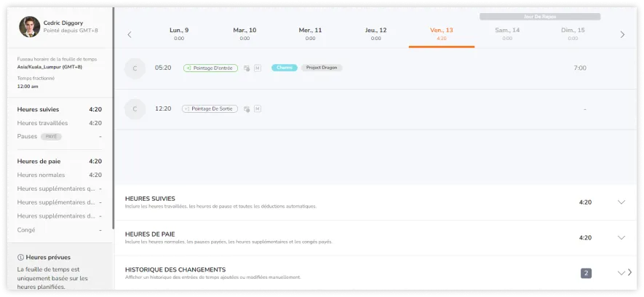Click the 7:00 duration in the entry row
The width and height of the screenshot is (644, 297).
tap(580, 68)
